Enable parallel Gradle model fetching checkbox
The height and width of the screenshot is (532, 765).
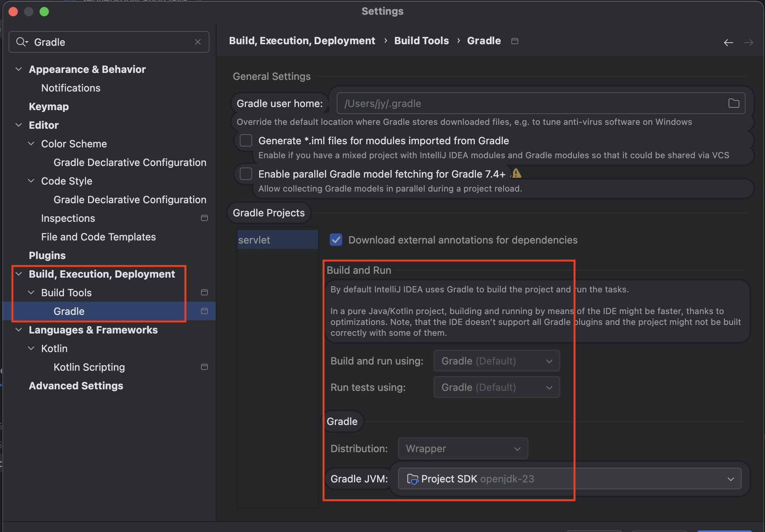coord(246,174)
